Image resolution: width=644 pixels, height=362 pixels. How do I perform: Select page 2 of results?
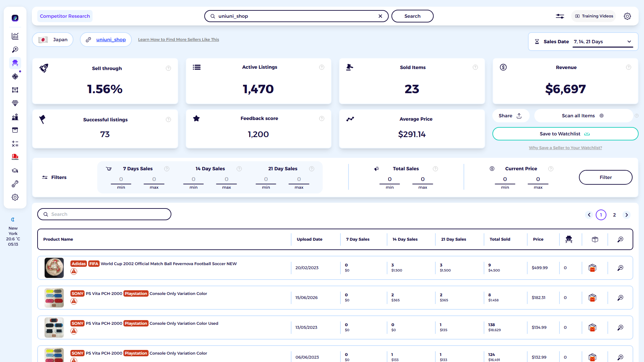(614, 215)
